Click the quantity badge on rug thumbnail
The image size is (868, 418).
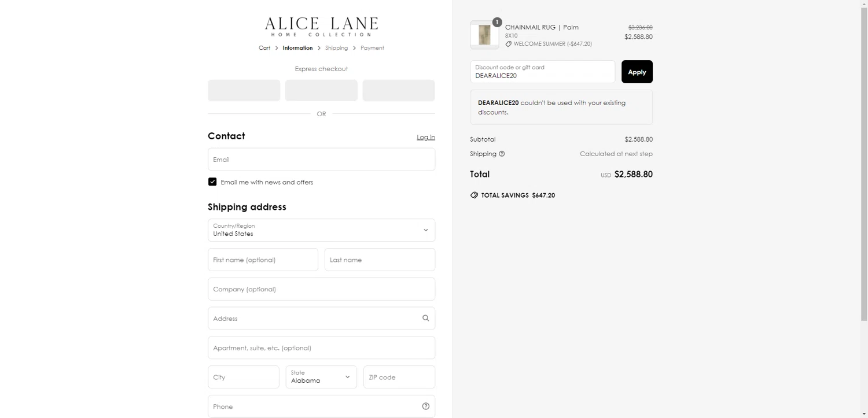tap(497, 22)
